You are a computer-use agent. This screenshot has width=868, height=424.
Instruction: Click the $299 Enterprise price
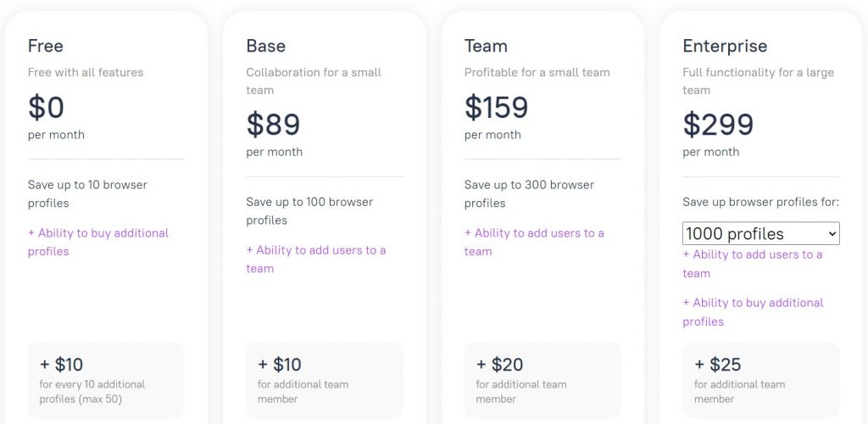coord(718,125)
